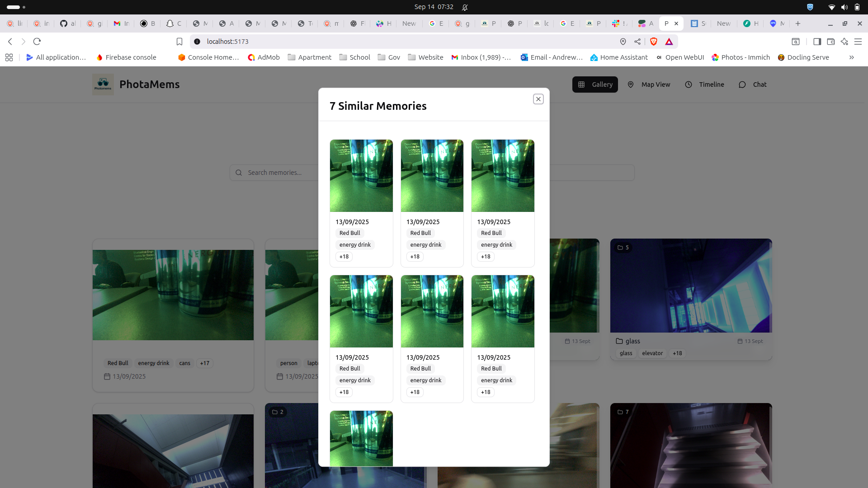Screen dimensions: 868x488
Task: Open Firebase console bookmark
Action: [126, 57]
